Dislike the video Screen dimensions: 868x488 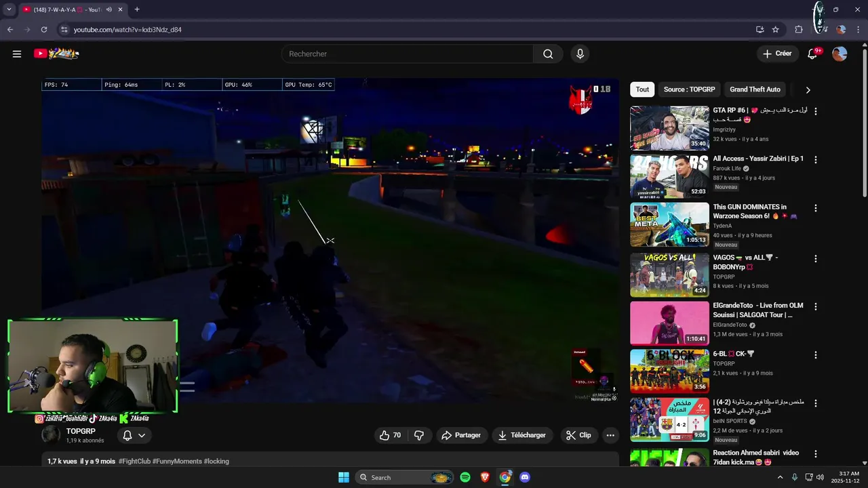point(419,435)
